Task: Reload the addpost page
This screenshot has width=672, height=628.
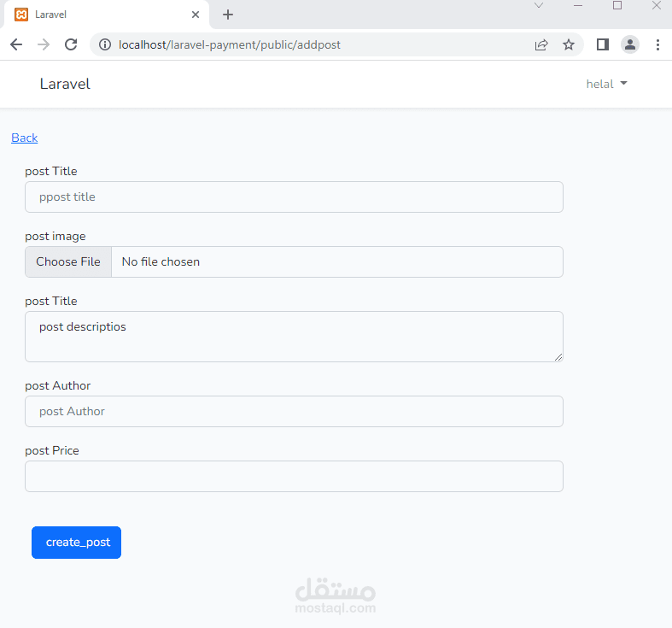Action: 71,44
